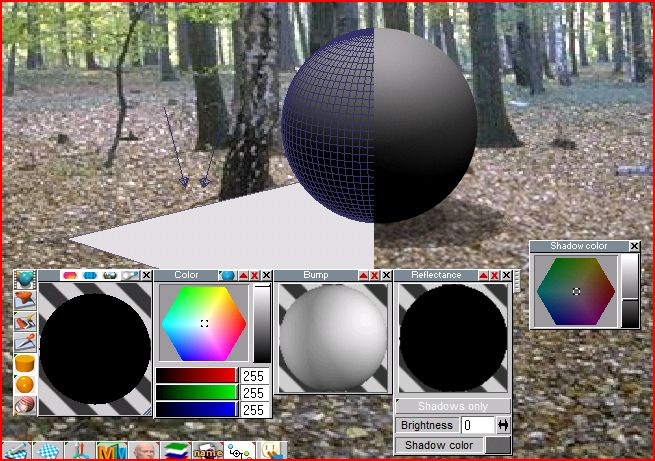Click the 'name' icon in bottom toolbar
This screenshot has width=655, height=461.
click(x=208, y=451)
